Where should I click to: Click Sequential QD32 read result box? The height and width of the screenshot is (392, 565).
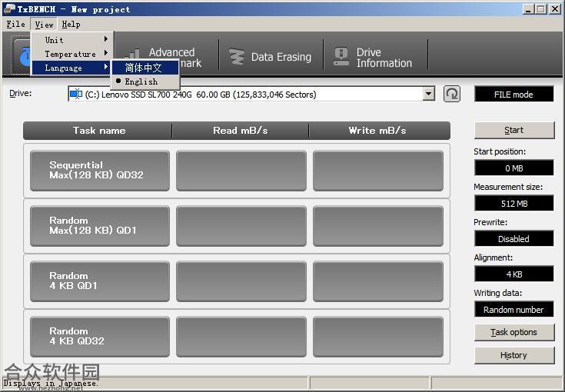click(241, 171)
